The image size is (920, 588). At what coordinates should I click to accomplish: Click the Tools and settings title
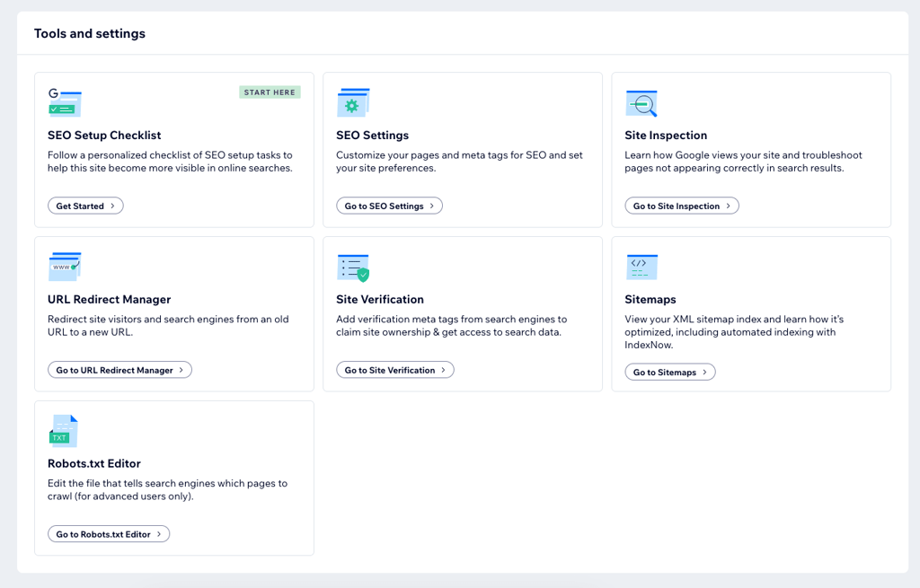coord(90,33)
